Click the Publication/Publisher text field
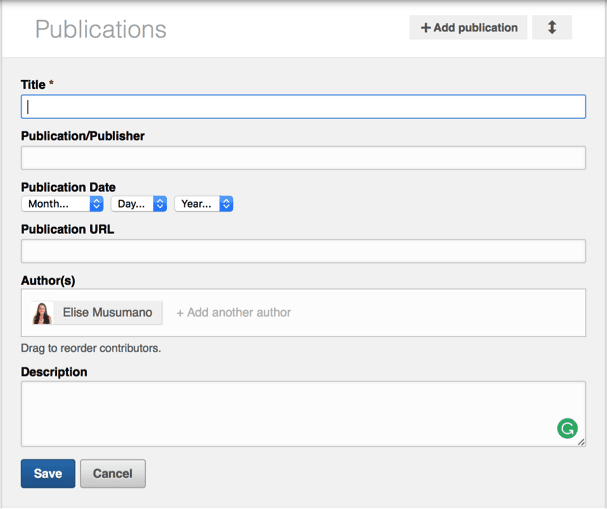Screen dimensions: 607x509 pos(303,158)
